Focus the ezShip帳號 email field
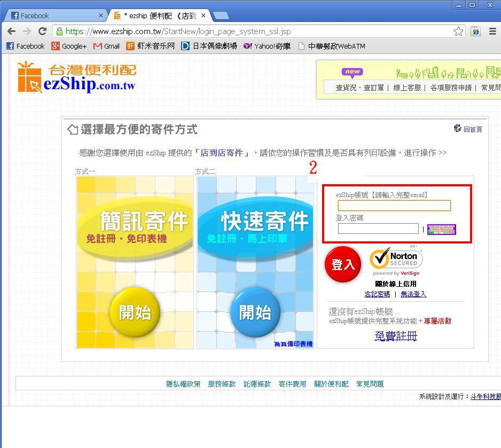501x448 pixels. (394, 206)
